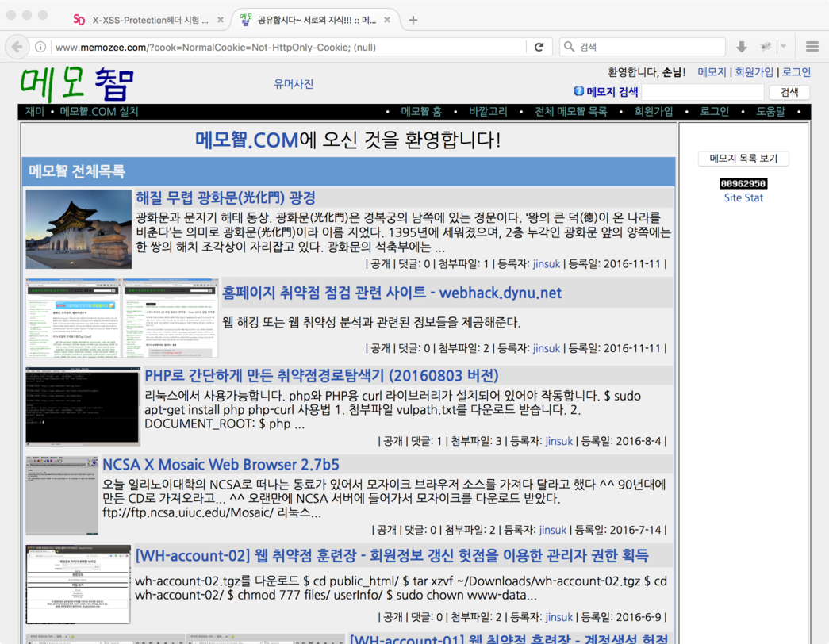Open the site info icon in the address bar
This screenshot has width=829, height=644.
click(x=40, y=47)
